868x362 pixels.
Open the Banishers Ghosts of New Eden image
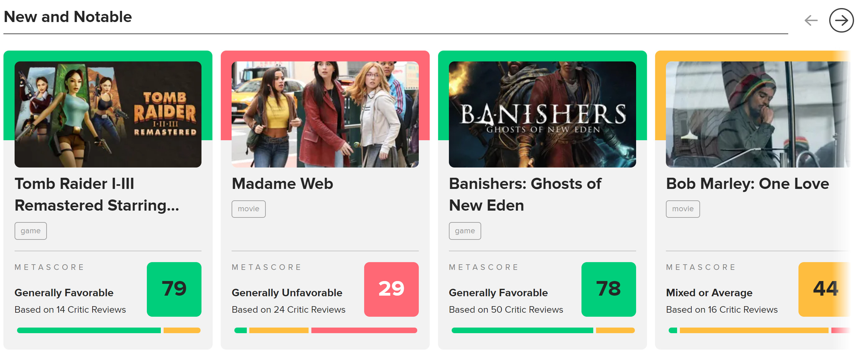tap(542, 114)
